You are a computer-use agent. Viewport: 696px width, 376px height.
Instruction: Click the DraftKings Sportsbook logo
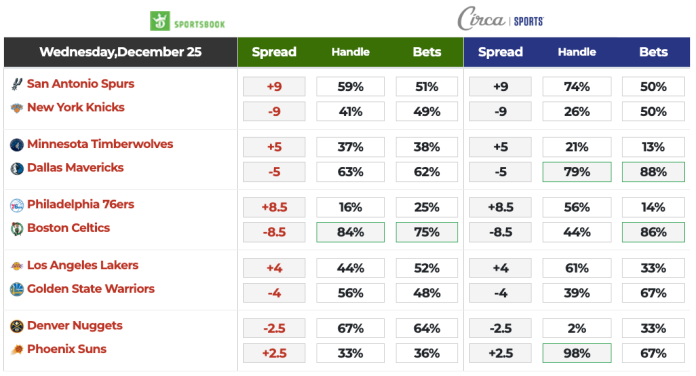tap(187, 21)
